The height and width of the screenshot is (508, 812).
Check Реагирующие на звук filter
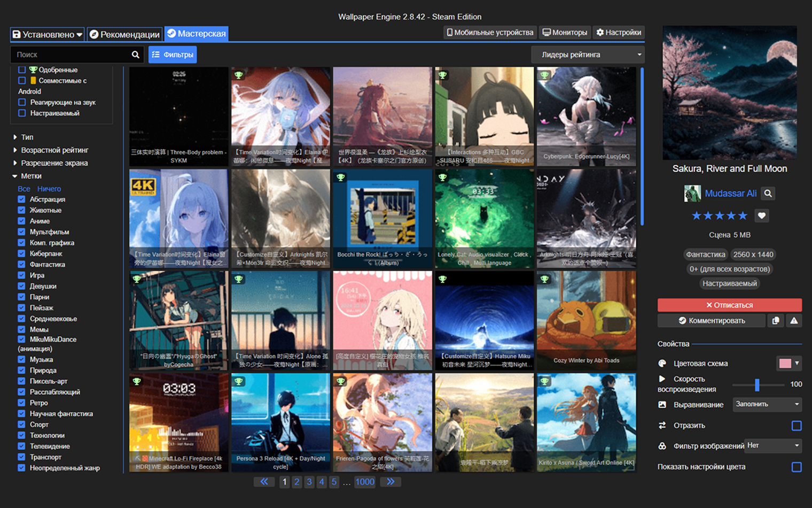point(22,102)
